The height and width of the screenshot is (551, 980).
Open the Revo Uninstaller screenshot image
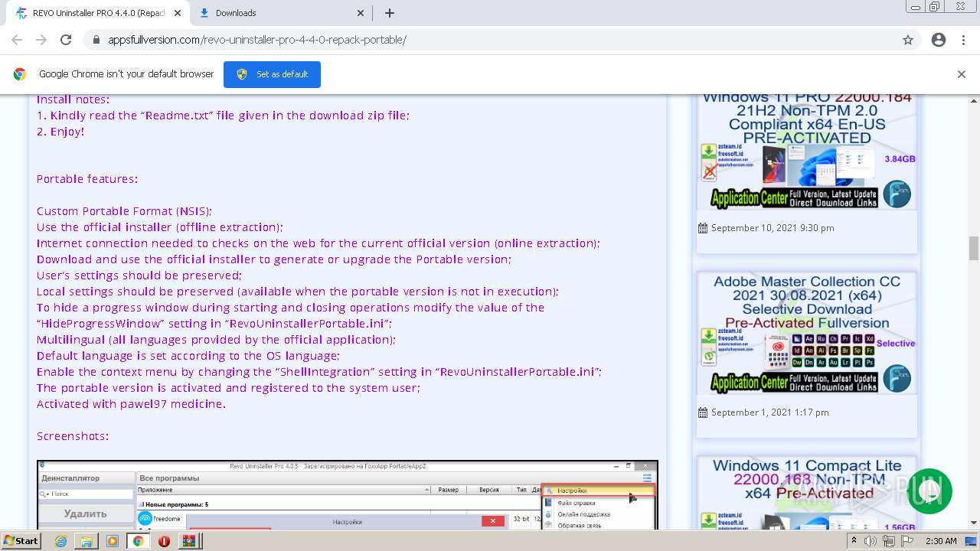[348, 495]
